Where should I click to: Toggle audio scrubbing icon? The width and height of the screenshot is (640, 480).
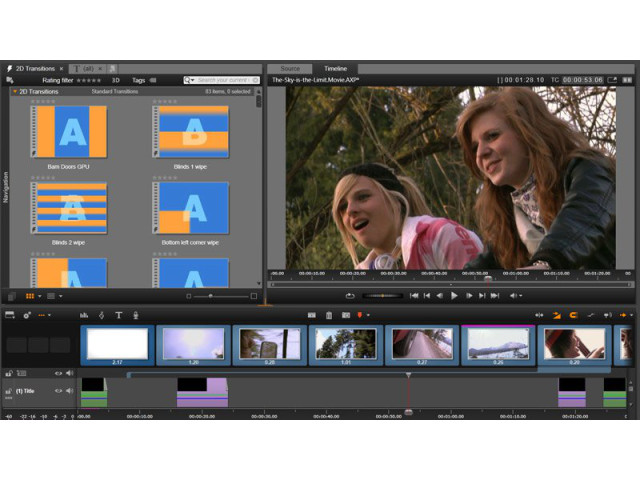(607, 315)
